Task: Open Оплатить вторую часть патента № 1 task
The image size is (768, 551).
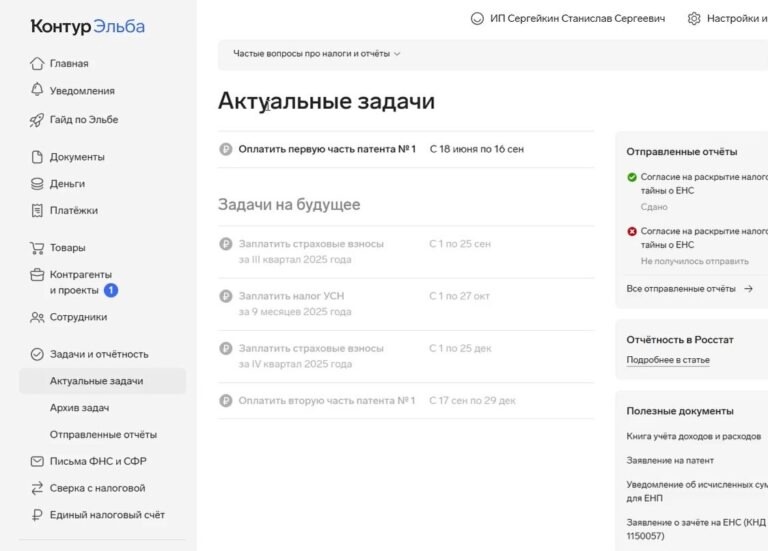Action: (x=327, y=401)
